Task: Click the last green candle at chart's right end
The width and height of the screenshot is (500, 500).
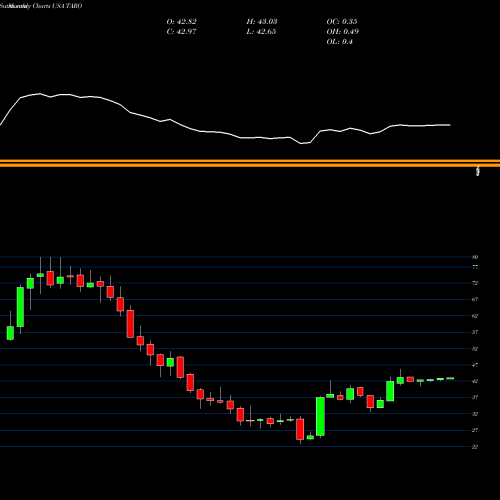Action: point(450,378)
